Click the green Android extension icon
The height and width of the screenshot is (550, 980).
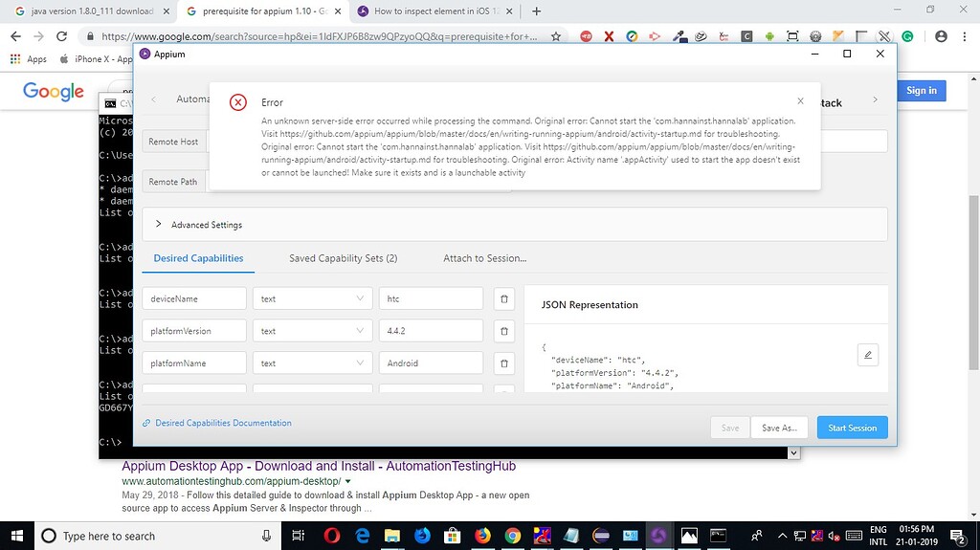769,36
